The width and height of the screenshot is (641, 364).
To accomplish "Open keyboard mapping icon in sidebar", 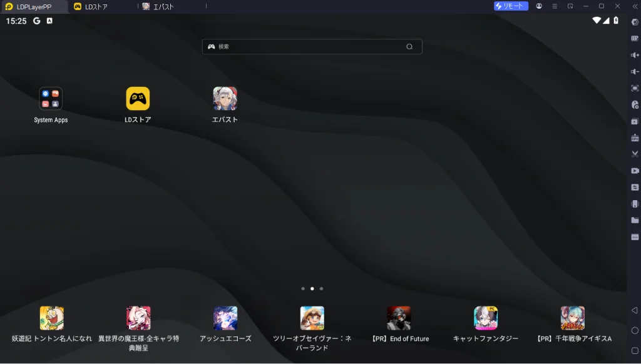I will click(x=635, y=38).
